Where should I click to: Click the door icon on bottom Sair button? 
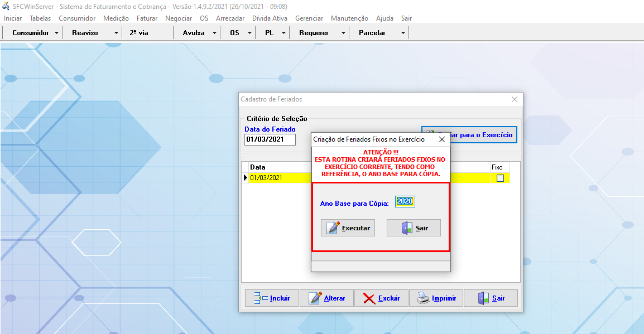(x=483, y=298)
